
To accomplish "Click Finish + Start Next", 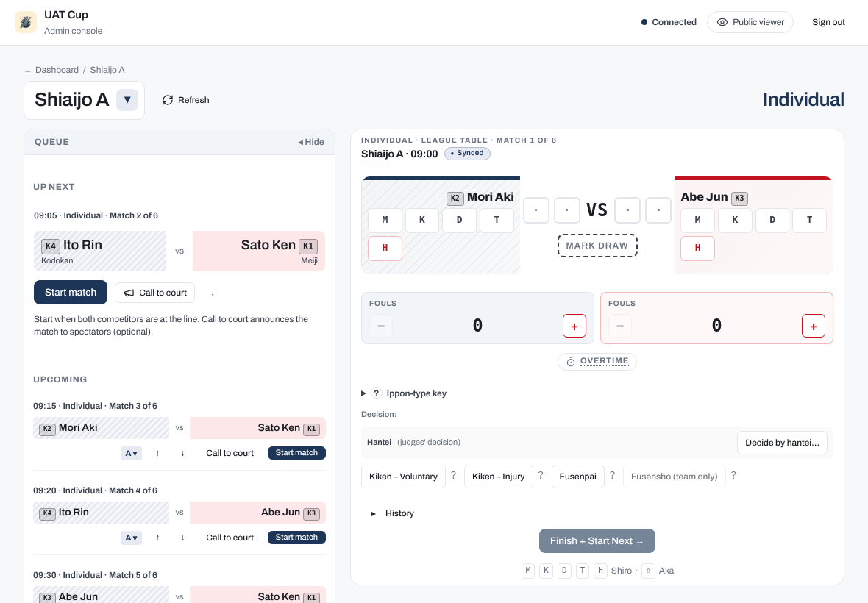I will [597, 541].
